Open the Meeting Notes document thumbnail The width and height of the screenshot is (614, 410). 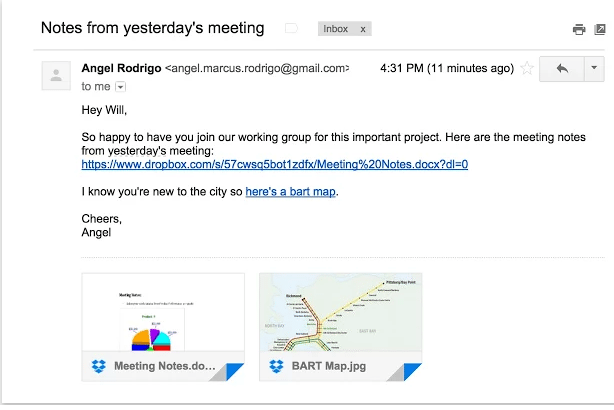coord(163,312)
